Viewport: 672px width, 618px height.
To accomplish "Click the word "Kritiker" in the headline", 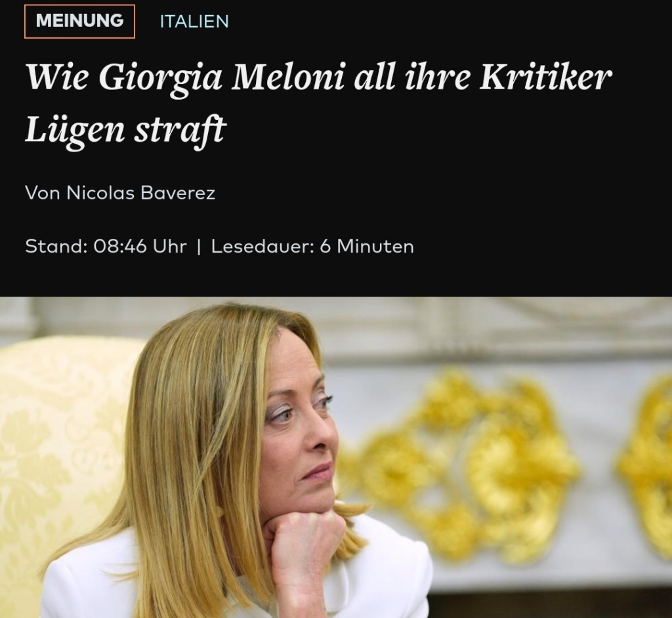I will [546, 77].
